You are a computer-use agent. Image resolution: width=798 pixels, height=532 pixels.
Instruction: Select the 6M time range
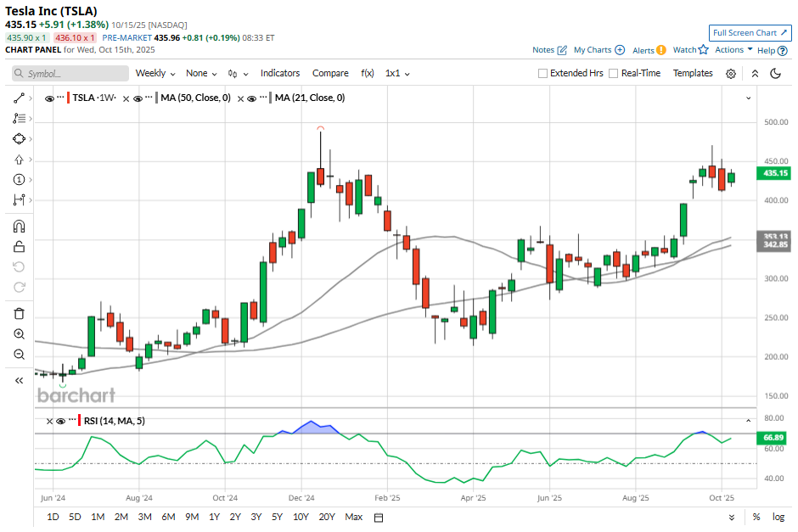[x=168, y=518]
